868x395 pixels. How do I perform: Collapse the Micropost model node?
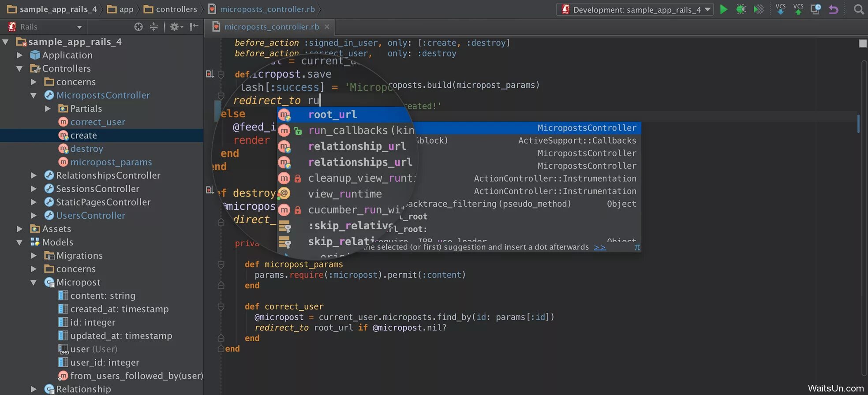click(34, 282)
